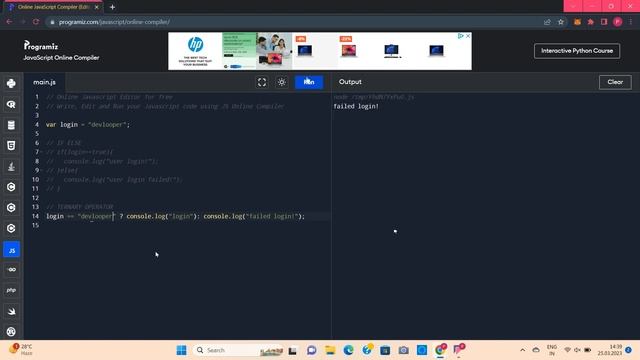Open the browser extensions puzzle icon
The image size is (640, 360).
[x=591, y=22]
